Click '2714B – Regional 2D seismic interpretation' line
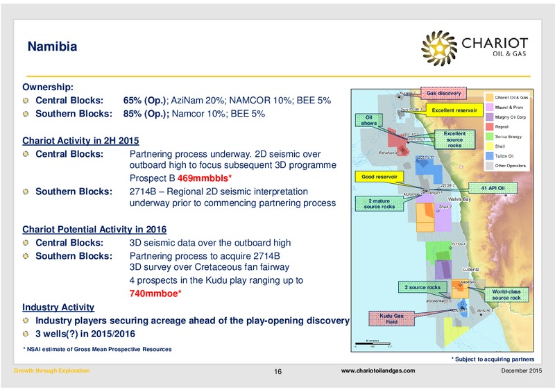555x392 pixels. (x=219, y=191)
